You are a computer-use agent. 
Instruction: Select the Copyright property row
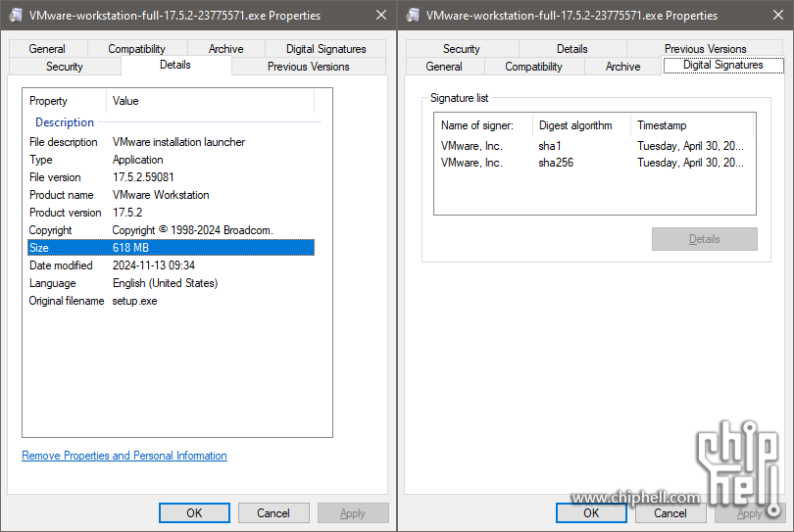pyautogui.click(x=172, y=230)
